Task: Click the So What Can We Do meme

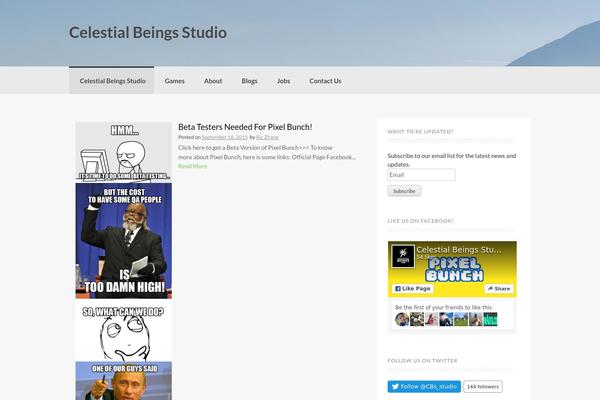Action: coord(124,331)
